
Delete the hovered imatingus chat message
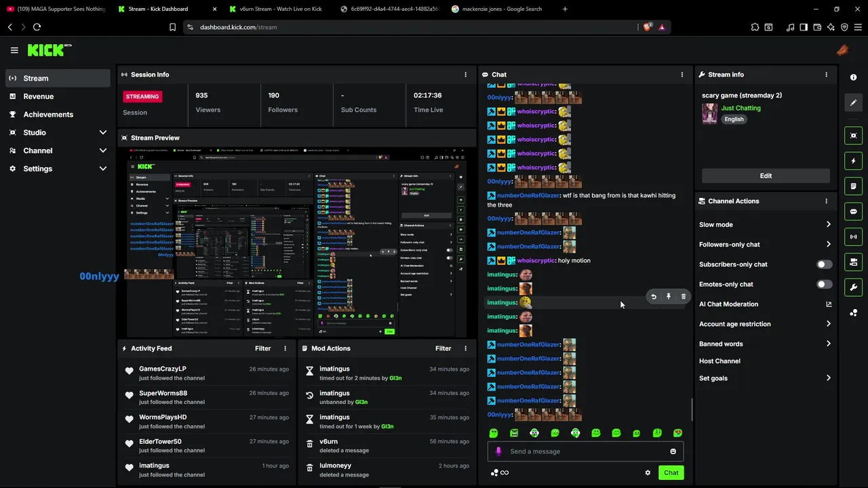[684, 296]
